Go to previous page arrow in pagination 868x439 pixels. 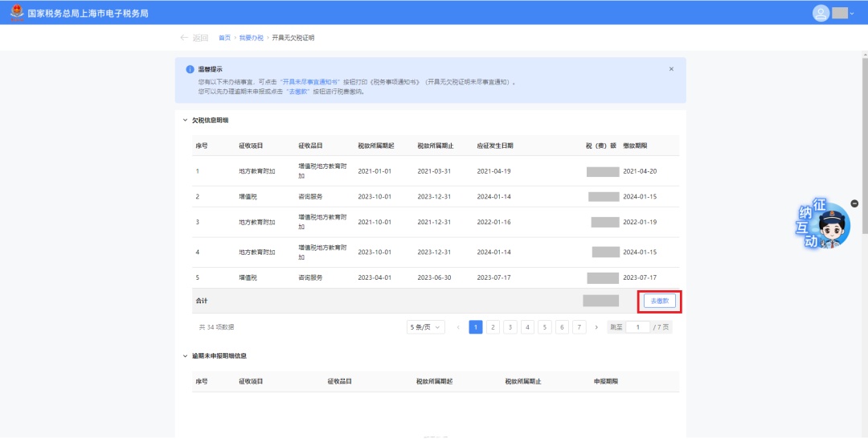click(458, 327)
